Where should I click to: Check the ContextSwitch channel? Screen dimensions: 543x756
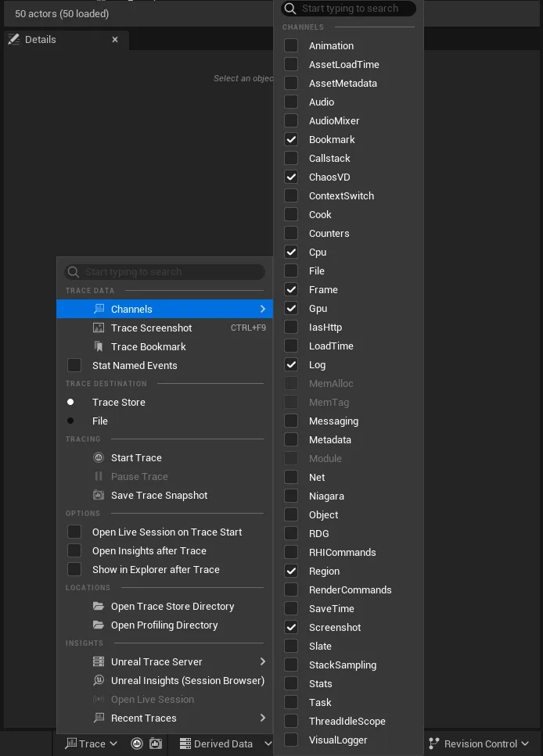pyautogui.click(x=291, y=195)
